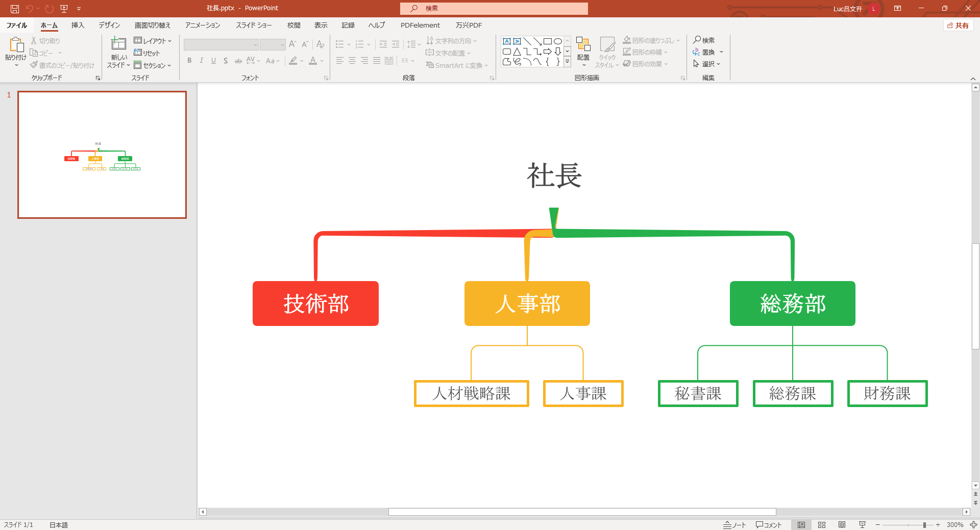
Task: Click the 選択 (Select) button
Action: click(x=707, y=64)
